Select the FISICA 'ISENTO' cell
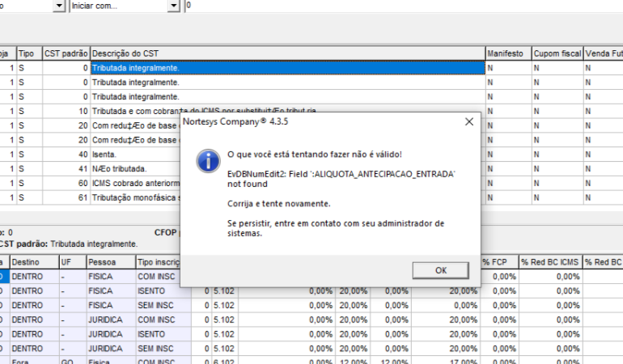Screen dimensions: 623x364 163,291
